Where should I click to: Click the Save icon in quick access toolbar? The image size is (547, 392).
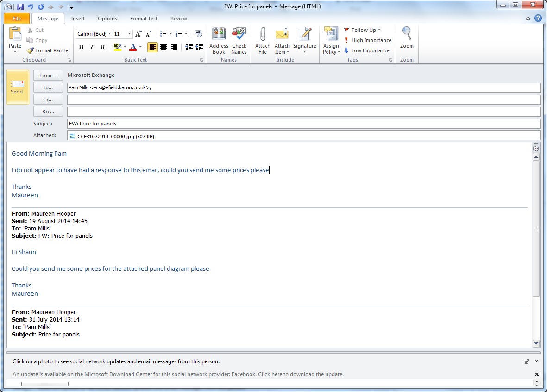pyautogui.click(x=20, y=6)
